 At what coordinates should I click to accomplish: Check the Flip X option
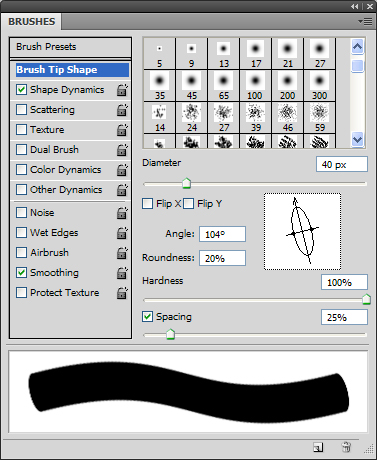147,204
